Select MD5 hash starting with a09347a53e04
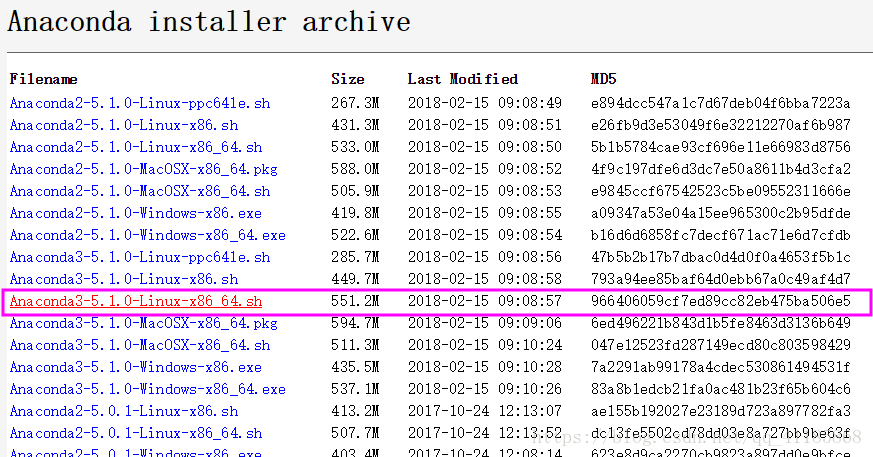 point(721,213)
